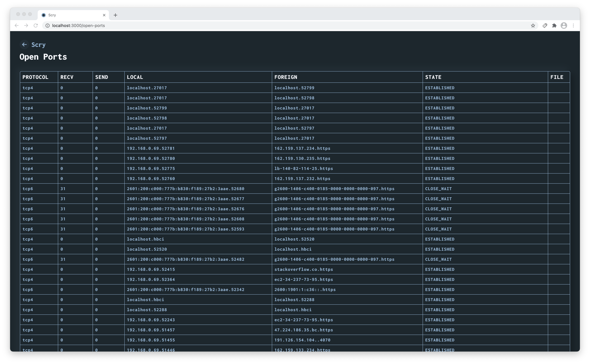Close the Scry tab
This screenshot has height=364, width=590.
(x=104, y=15)
